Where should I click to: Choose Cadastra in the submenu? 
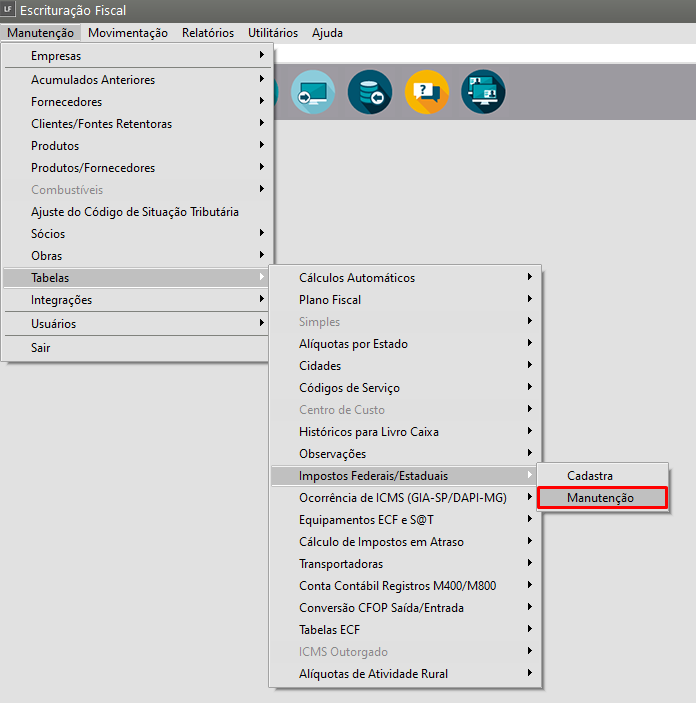(590, 476)
